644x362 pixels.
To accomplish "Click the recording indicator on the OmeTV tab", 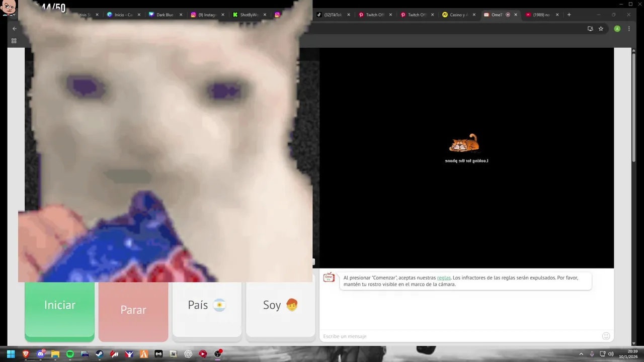I will coord(508,15).
